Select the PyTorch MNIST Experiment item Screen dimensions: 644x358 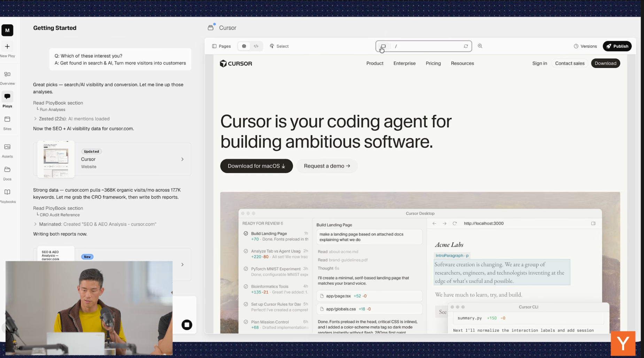tap(276, 272)
